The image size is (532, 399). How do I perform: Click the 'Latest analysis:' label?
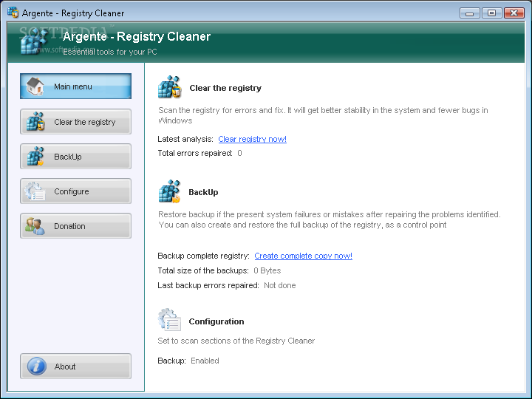point(185,139)
